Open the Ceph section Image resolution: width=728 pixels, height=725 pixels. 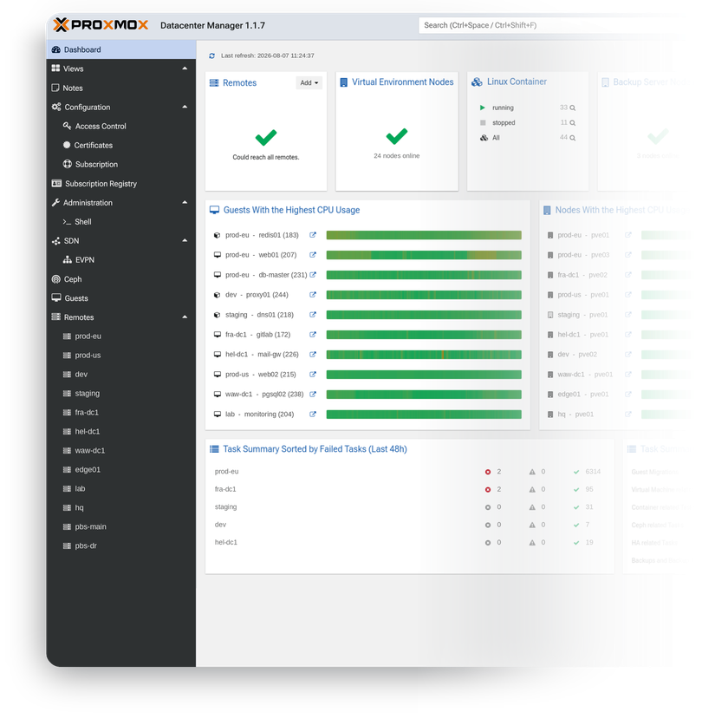point(121,279)
